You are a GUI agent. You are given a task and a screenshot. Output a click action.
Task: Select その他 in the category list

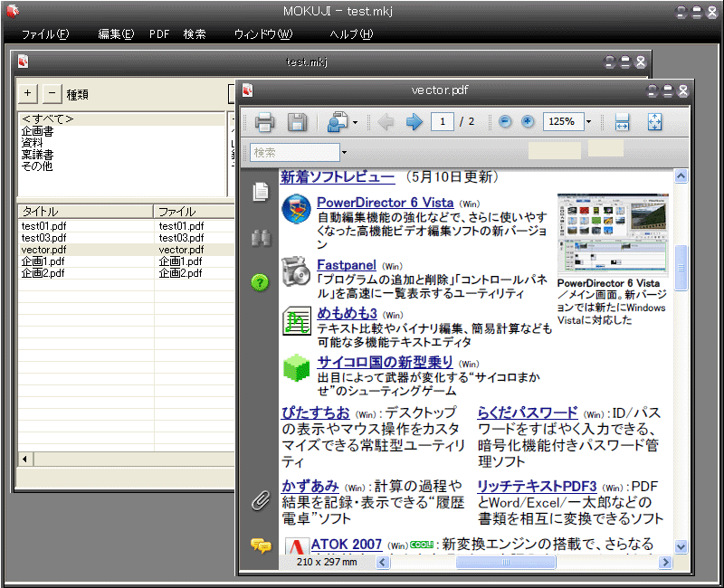(121, 166)
